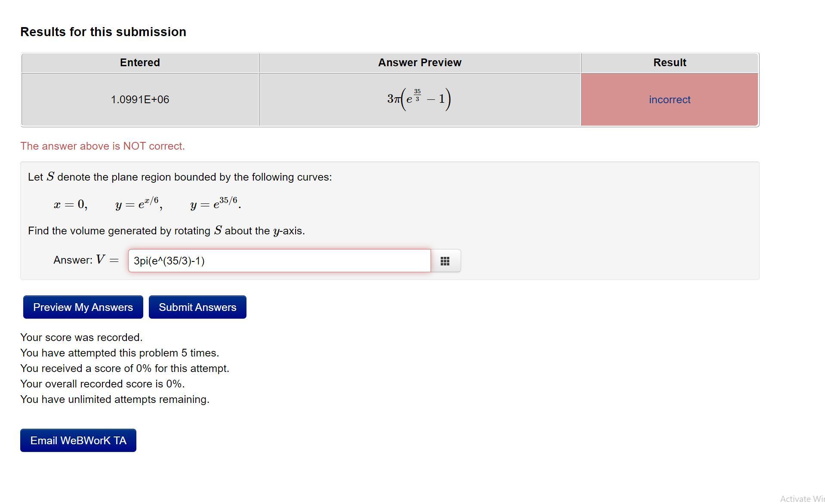Click the 'incorrect' result link
The height and width of the screenshot is (504, 825).
669,100
